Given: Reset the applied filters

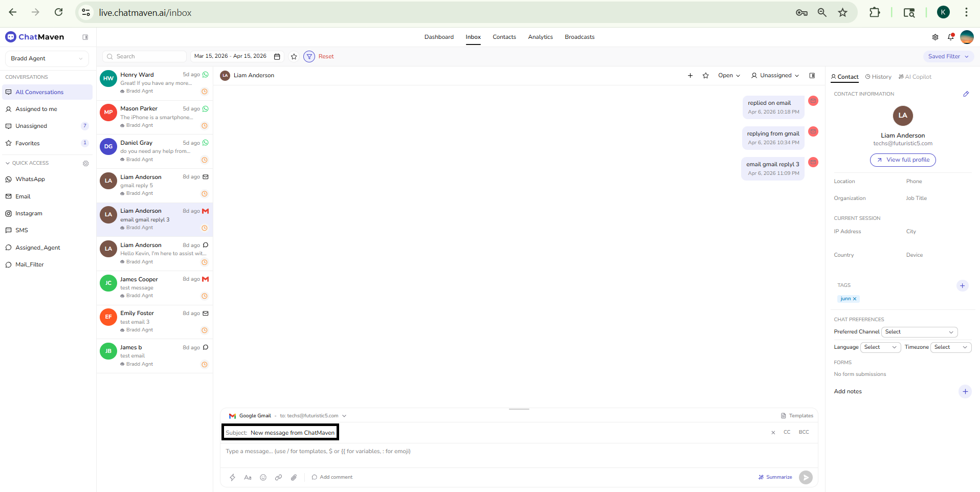Looking at the screenshot, I should pyautogui.click(x=326, y=56).
